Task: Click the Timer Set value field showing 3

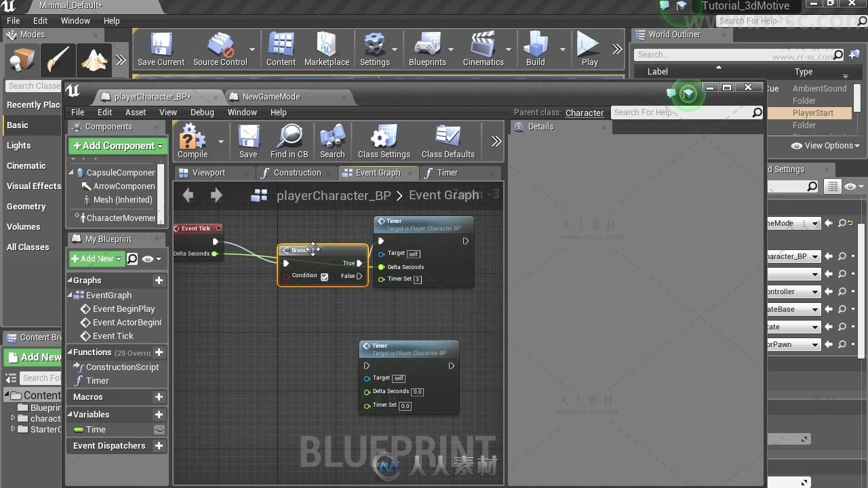Action: coord(417,279)
